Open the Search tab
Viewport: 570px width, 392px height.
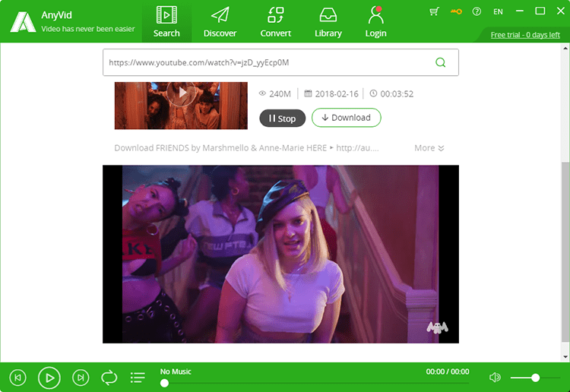coord(166,22)
